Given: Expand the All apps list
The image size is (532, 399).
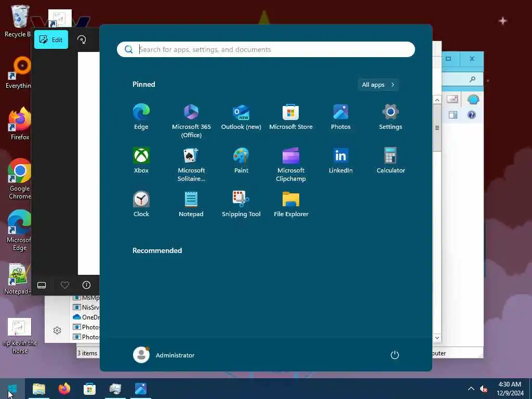Looking at the screenshot, I should tap(378, 85).
